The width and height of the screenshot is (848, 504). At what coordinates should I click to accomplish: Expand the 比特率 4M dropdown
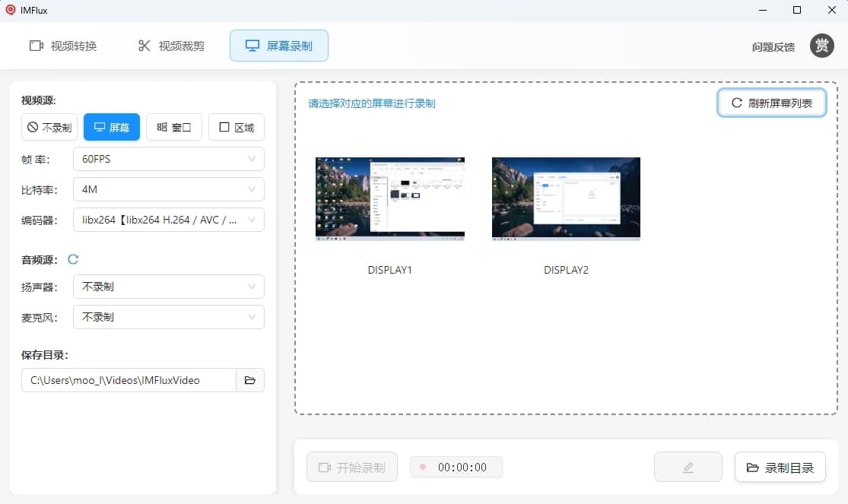coord(168,189)
